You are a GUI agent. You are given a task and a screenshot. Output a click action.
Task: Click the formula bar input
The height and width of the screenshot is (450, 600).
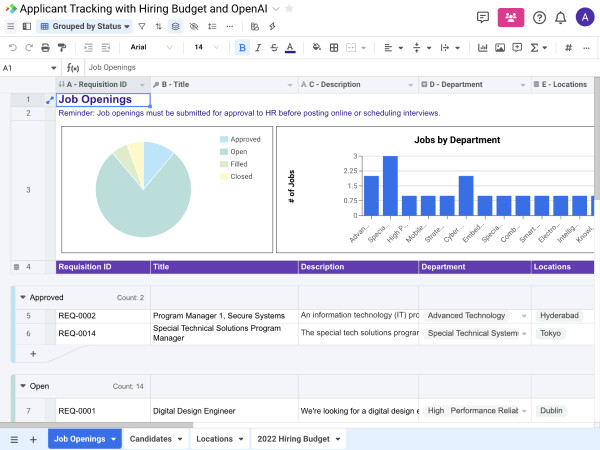(x=341, y=67)
